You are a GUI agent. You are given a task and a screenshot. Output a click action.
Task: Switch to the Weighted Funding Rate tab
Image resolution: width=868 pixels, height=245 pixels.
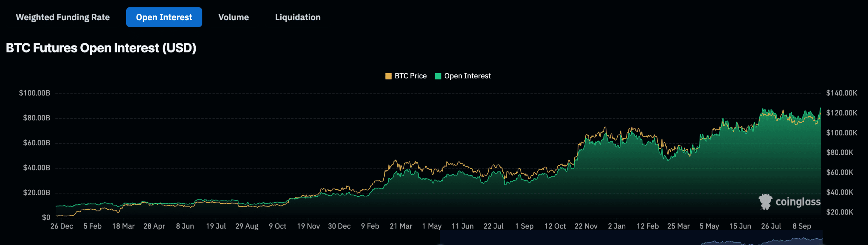[x=63, y=17]
